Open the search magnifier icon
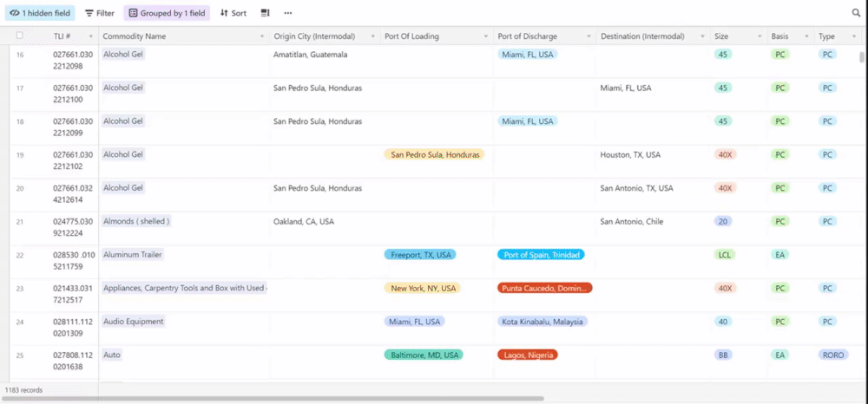Viewport: 868px width, 404px height. [856, 13]
